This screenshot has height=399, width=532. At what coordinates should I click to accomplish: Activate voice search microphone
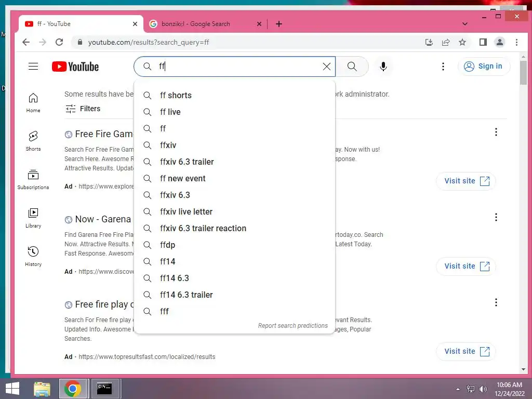click(x=383, y=66)
